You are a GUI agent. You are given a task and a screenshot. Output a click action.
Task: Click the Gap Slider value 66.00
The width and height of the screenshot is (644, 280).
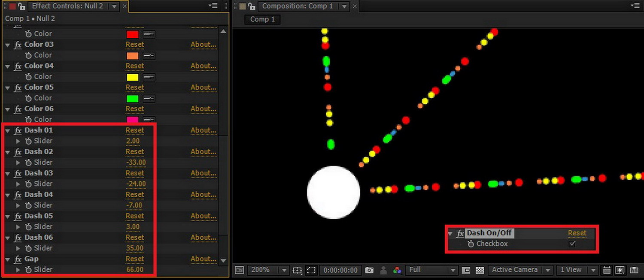coord(135,270)
